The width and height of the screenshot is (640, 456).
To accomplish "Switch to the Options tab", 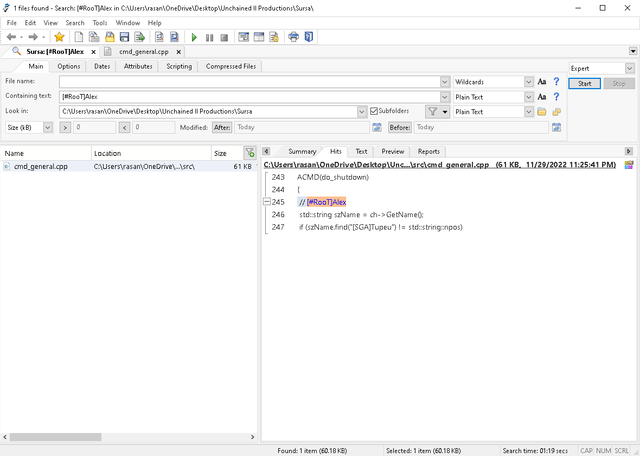I will click(x=69, y=66).
